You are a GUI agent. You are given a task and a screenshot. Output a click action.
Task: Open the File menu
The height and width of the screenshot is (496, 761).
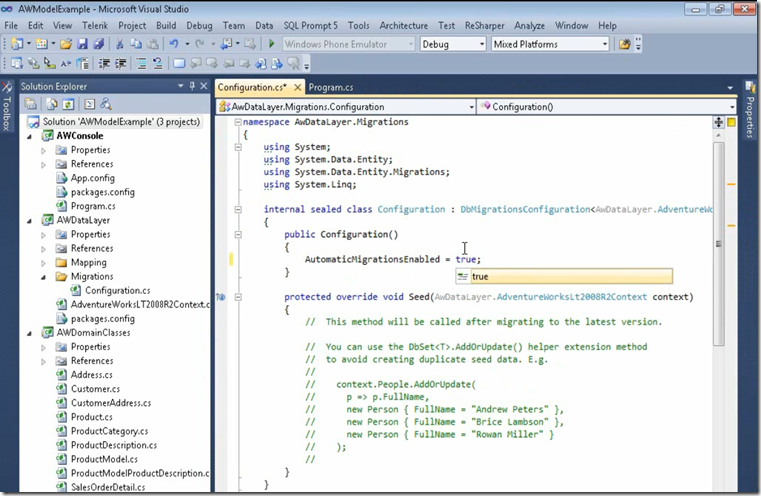pos(11,26)
